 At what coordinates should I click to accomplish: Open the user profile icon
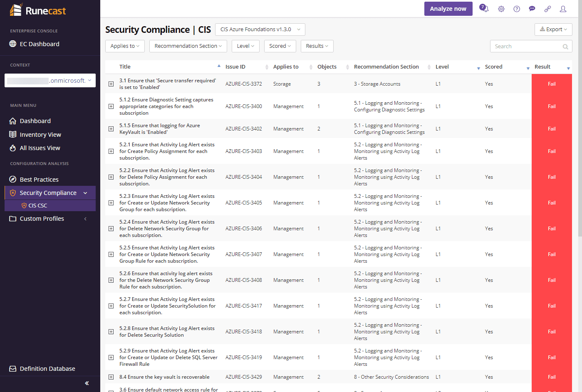pyautogui.click(x=563, y=9)
